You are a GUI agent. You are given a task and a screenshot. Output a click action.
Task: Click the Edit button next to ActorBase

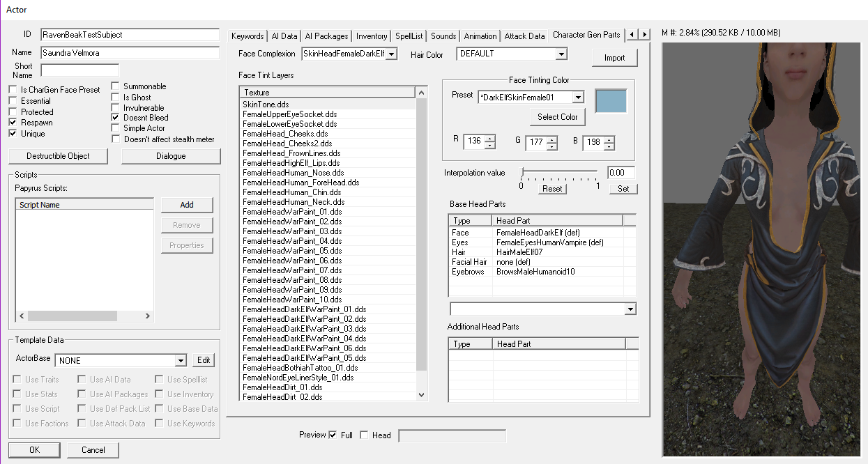pyautogui.click(x=204, y=360)
